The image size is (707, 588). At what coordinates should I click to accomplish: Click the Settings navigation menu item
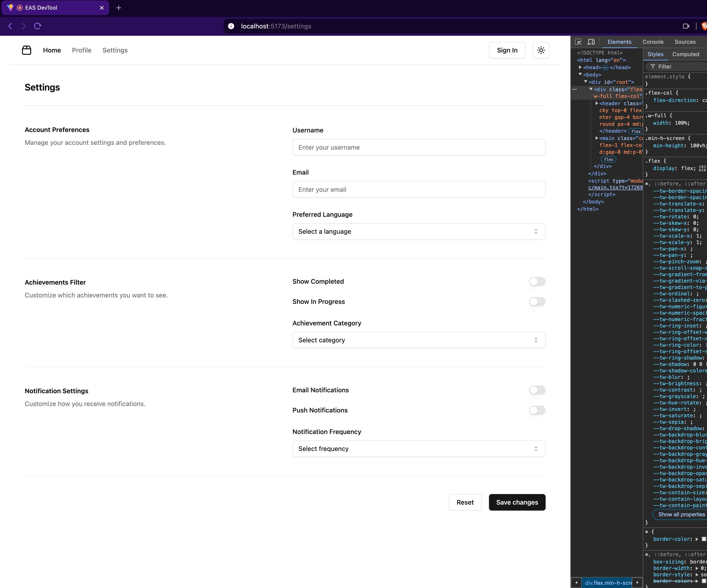pos(115,50)
